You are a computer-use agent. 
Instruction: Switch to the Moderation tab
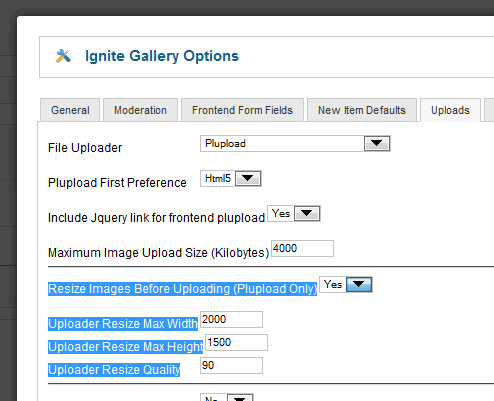tap(140, 110)
